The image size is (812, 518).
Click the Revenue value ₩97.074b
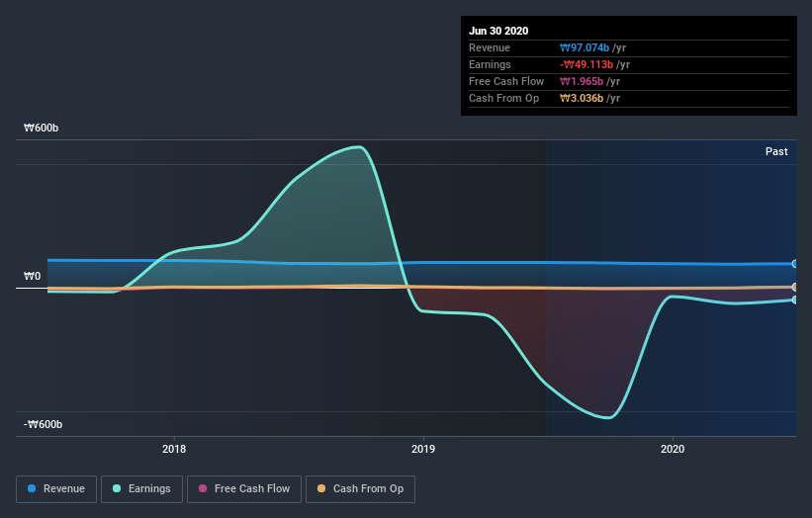pos(585,47)
